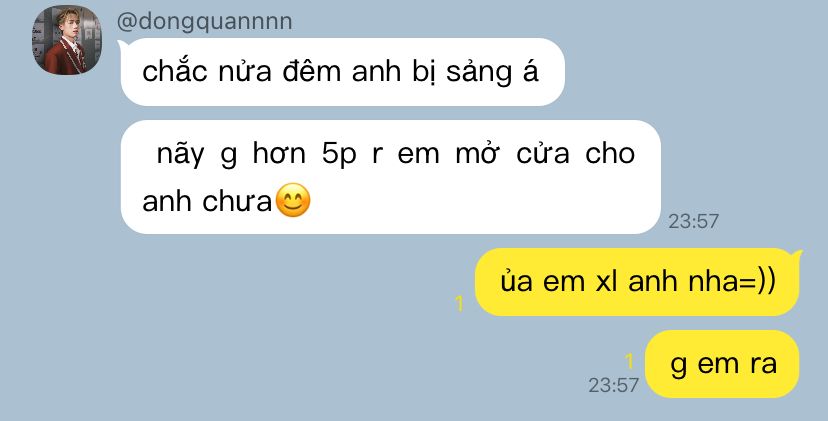Select the yellow 'ủa em xl anh nha=))' bubble
The height and width of the screenshot is (421, 828).
click(x=637, y=282)
